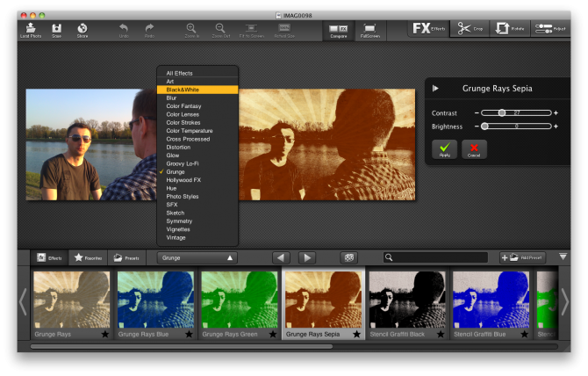Expand the Grunge Rays Sepia panel triangle

[436, 88]
